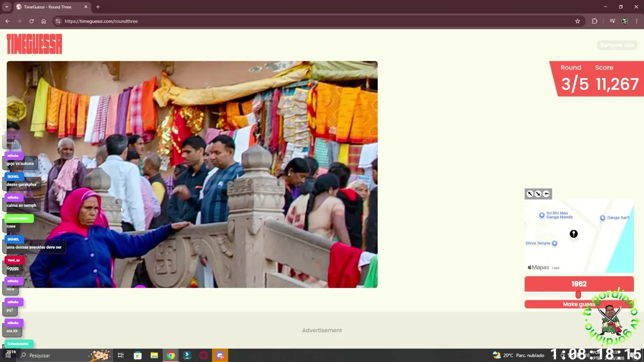Click the Apple Mapas logo
Viewport: 644px width, 362px height.
538,267
